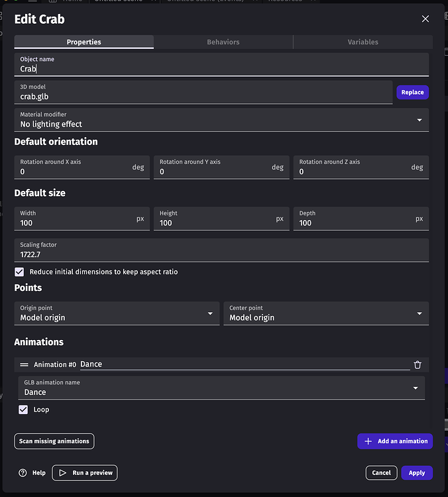Toggle Reduce initial dimensions checkbox
The image size is (448, 497).
tap(19, 272)
